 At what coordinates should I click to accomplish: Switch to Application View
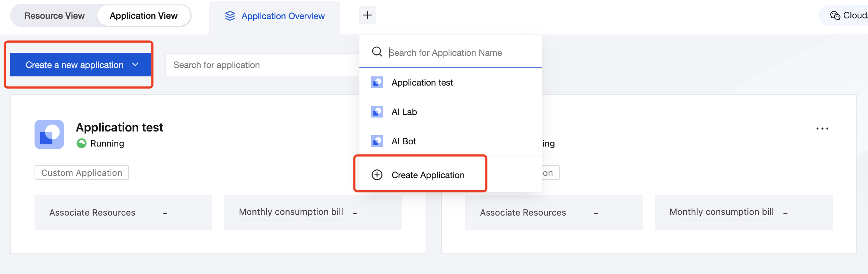pyautogui.click(x=143, y=16)
